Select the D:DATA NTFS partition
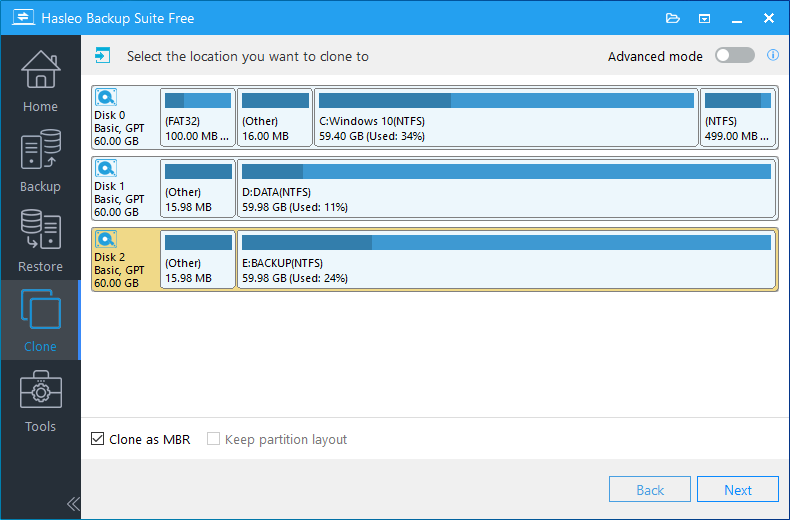The image size is (790, 520). click(x=506, y=188)
